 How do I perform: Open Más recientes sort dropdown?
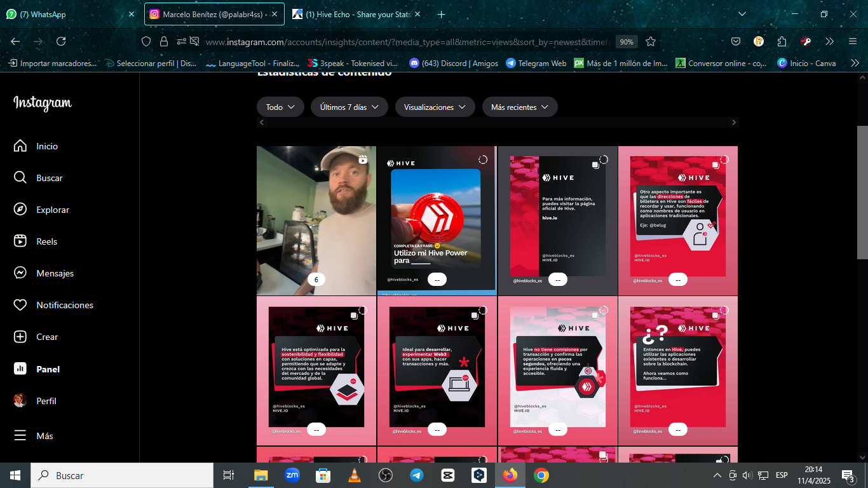coord(520,107)
